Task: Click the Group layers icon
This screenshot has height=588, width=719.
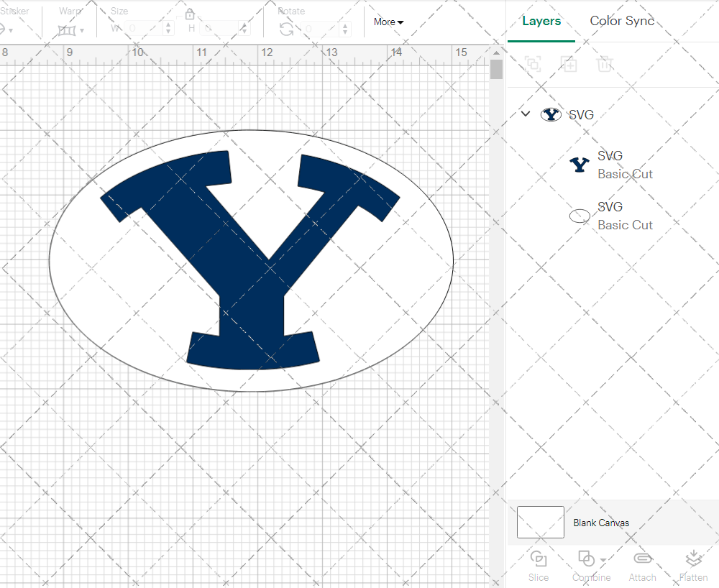Action: click(x=533, y=64)
